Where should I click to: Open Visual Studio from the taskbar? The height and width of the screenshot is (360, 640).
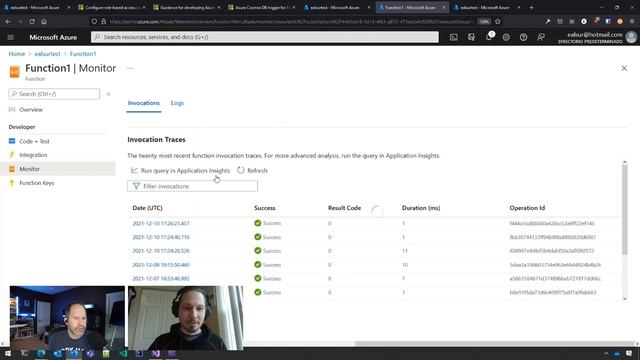(x=156, y=353)
